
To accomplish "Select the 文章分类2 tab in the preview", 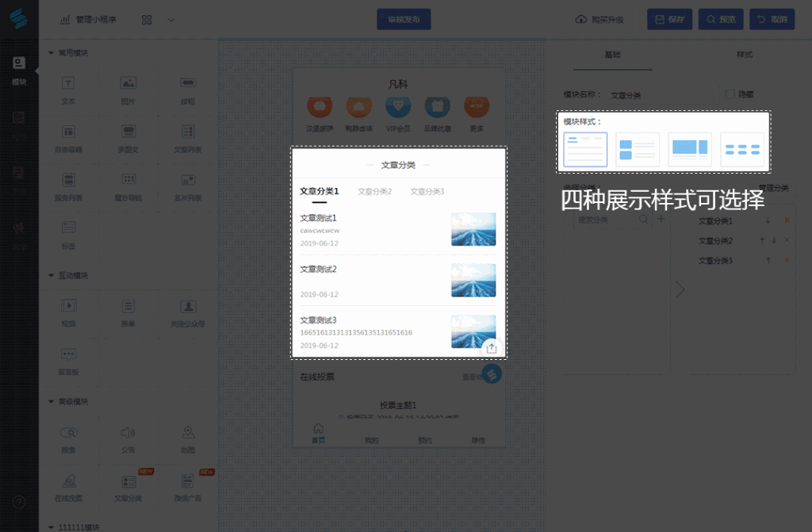I will tap(374, 191).
